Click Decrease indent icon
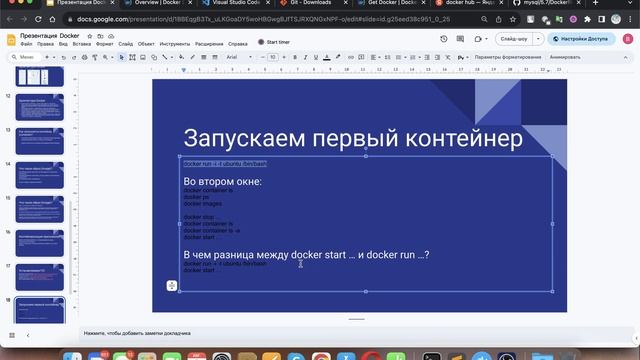 point(427,58)
